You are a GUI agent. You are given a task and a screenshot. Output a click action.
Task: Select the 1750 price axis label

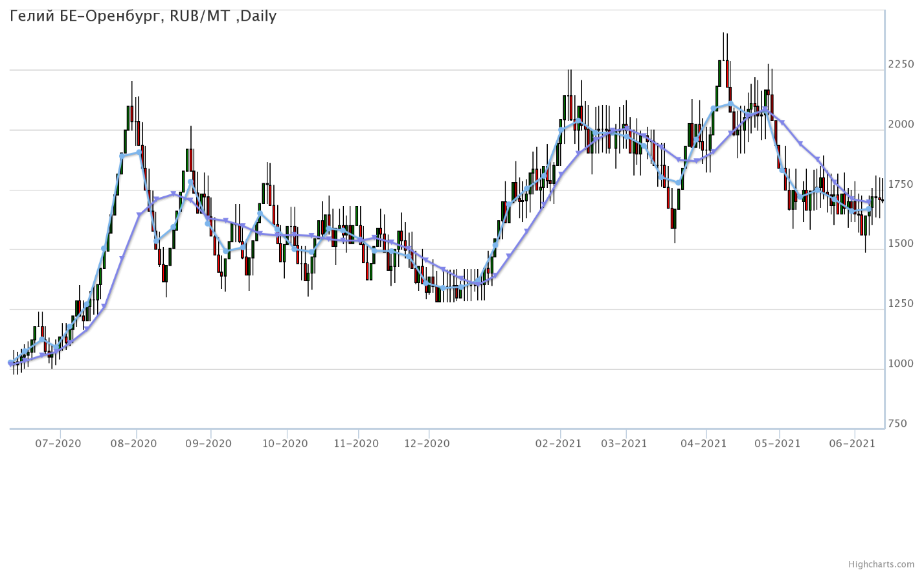pyautogui.click(x=901, y=185)
